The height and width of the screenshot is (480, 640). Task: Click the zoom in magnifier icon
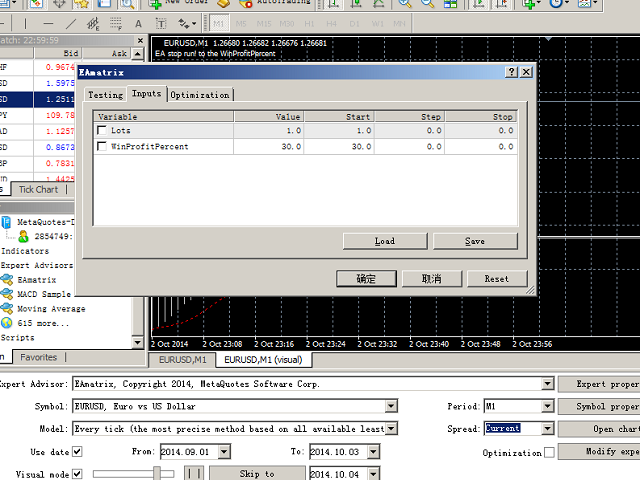(x=404, y=3)
